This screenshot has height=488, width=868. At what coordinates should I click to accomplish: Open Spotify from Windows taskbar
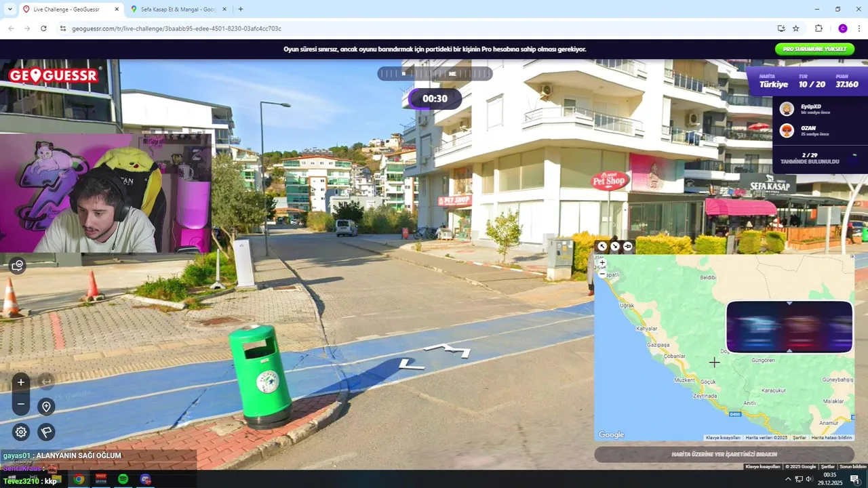123,479
